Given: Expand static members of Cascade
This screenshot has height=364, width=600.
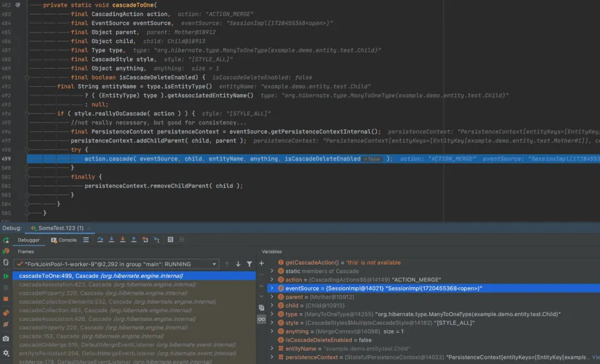Looking at the screenshot, I should (272, 271).
